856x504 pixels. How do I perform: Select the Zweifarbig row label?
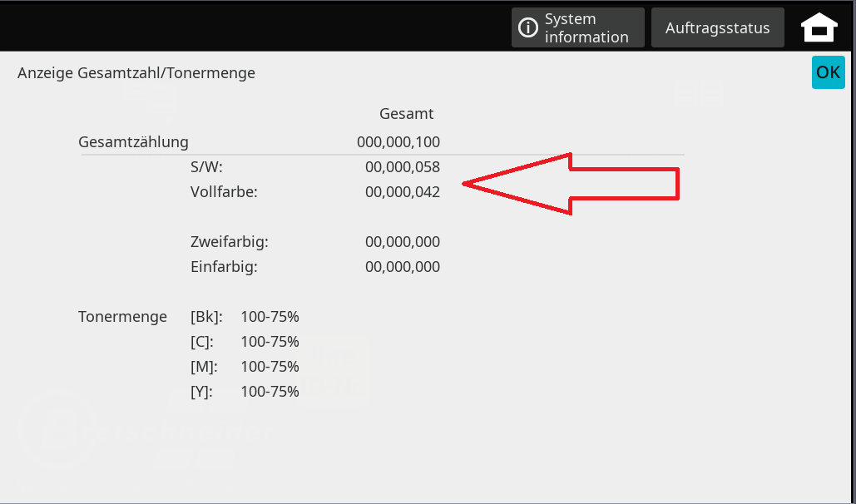point(230,242)
